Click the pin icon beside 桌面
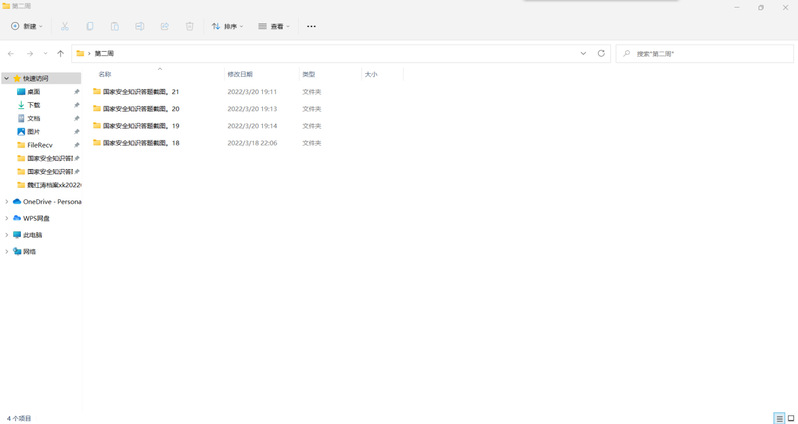Viewport: 798px width, 424px height. point(77,92)
